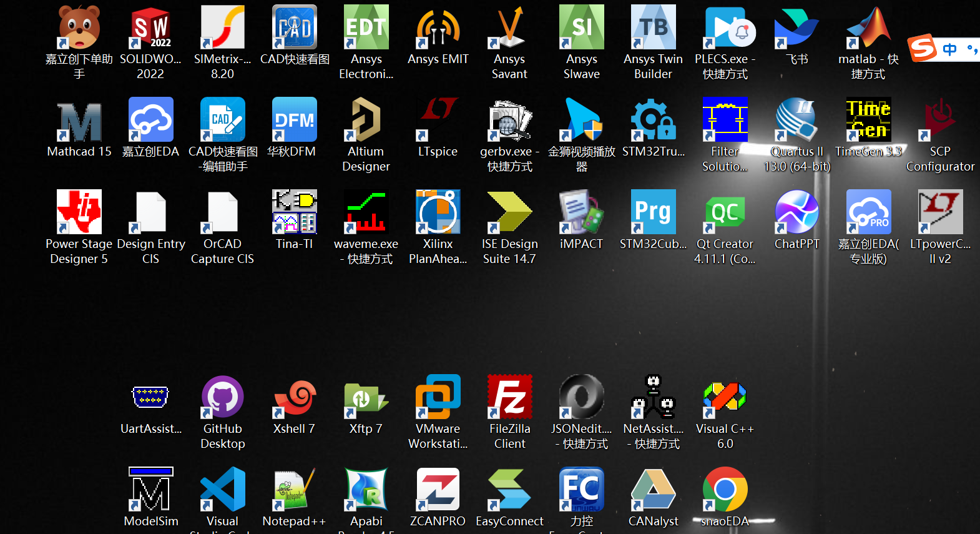Click the STM32CubeProgrammer Prg icon

[x=653, y=212]
